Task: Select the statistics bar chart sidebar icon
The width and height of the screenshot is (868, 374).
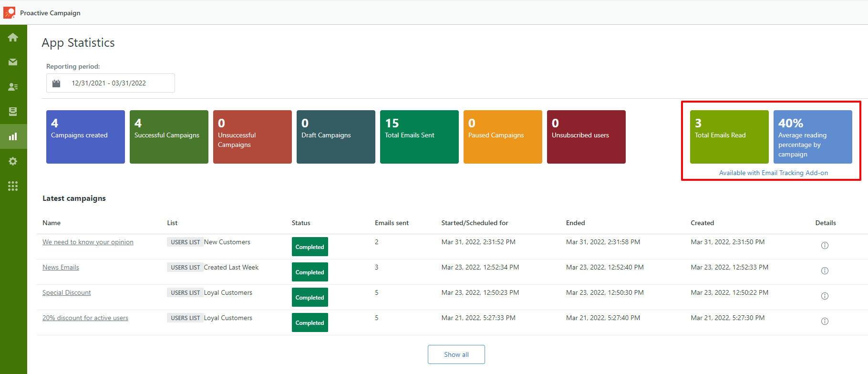Action: [13, 136]
